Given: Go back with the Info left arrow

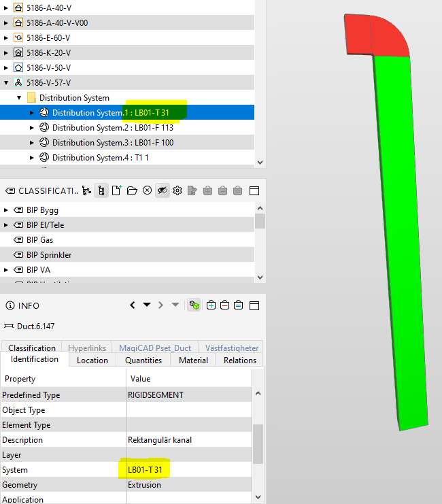Looking at the screenshot, I should click(x=133, y=305).
